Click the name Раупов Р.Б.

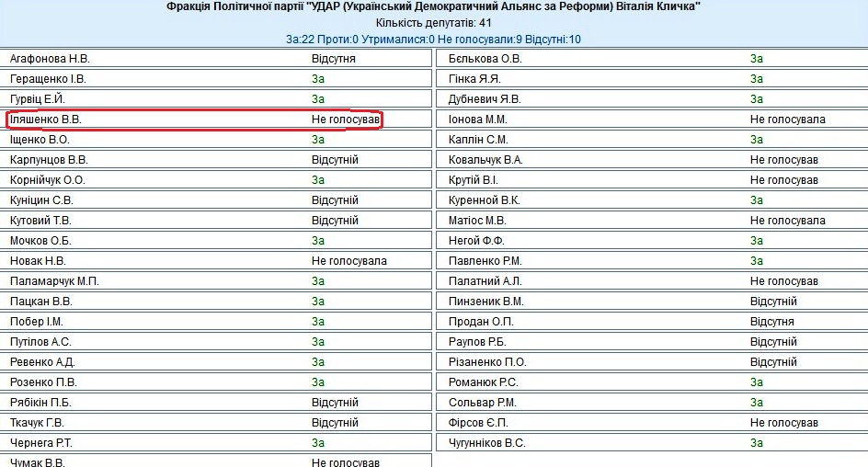point(477,342)
